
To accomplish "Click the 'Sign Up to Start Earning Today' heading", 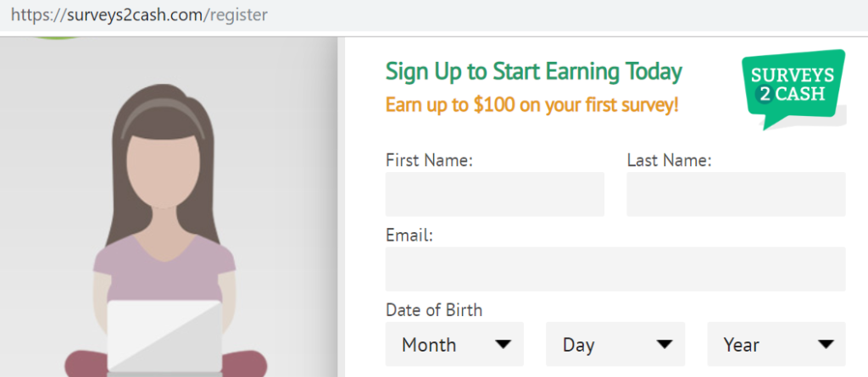I will (534, 71).
